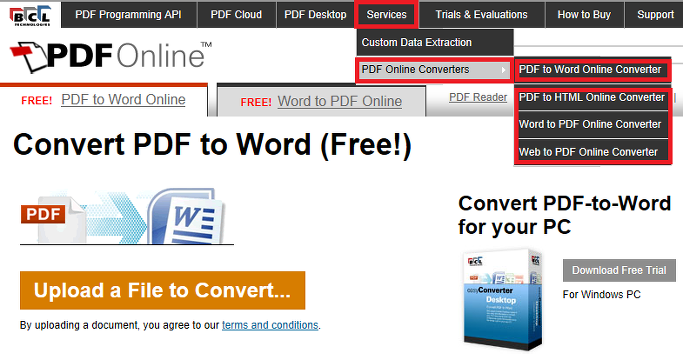Click the BCL Technologies logo
This screenshot has height=360, width=683.
30,15
